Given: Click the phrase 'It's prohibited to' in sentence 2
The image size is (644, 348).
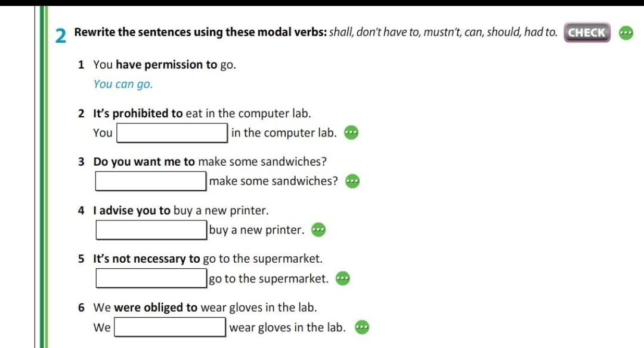Looking at the screenshot, I should [138, 113].
